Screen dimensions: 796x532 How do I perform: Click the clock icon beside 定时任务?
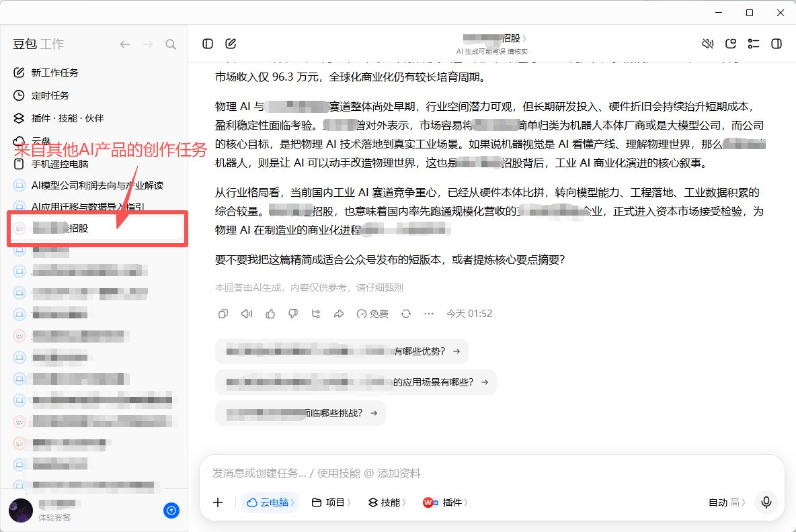click(x=19, y=95)
